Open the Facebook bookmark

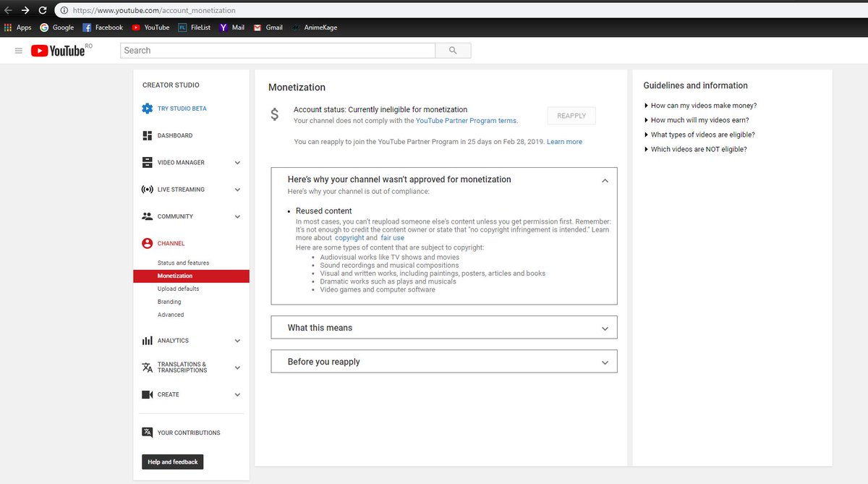[x=103, y=27]
